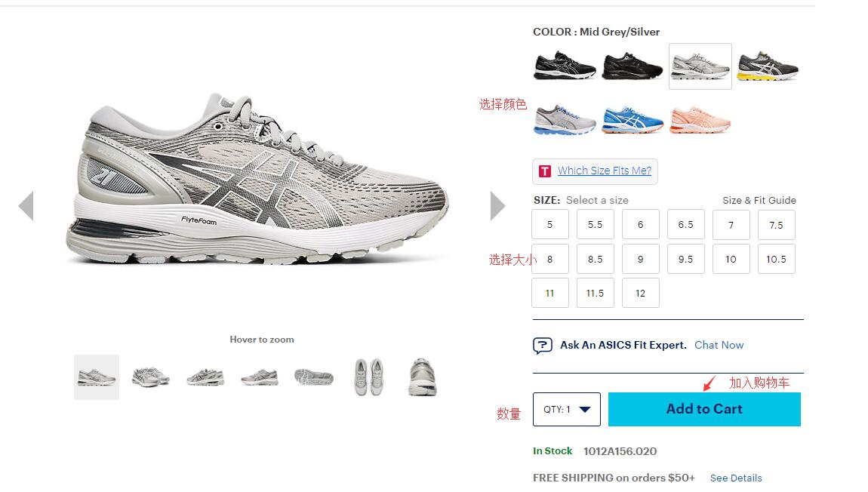The image size is (868, 492).
Task: Click the red T size-fit icon
Action: pos(545,171)
